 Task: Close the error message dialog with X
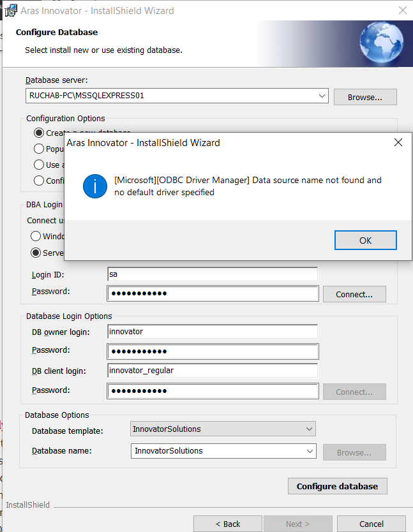pyautogui.click(x=398, y=142)
